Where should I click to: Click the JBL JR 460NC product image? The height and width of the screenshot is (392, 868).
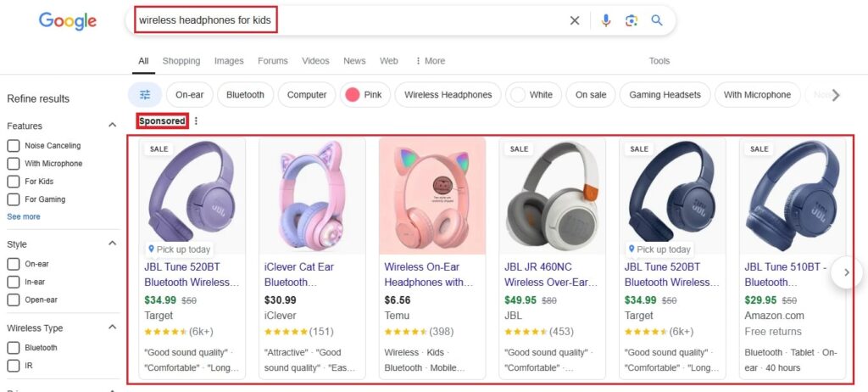[x=552, y=197]
